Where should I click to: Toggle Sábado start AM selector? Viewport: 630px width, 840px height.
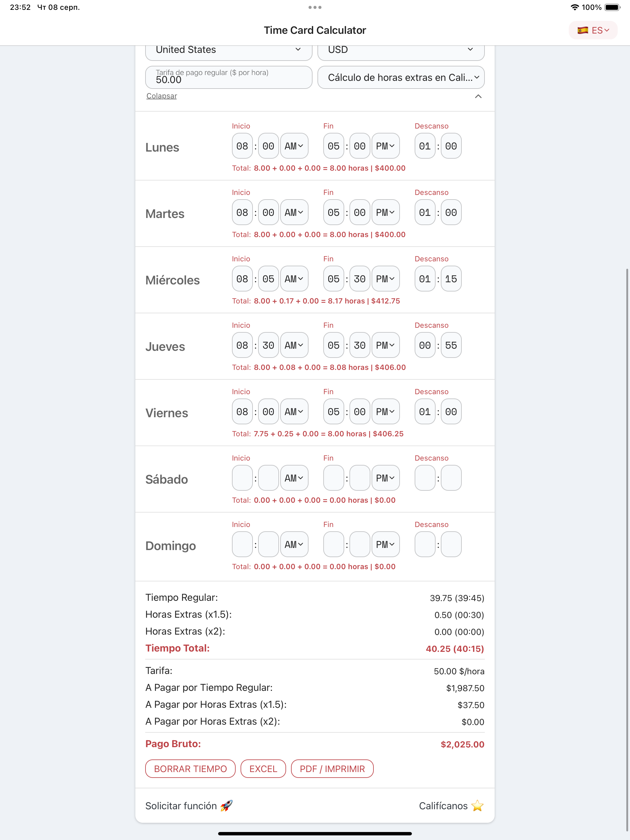point(294,478)
